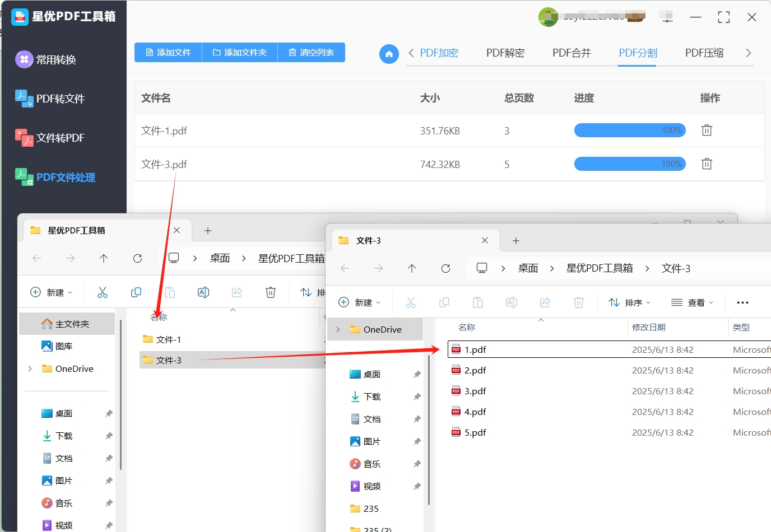Switch to PDF加密 tab

pos(439,53)
